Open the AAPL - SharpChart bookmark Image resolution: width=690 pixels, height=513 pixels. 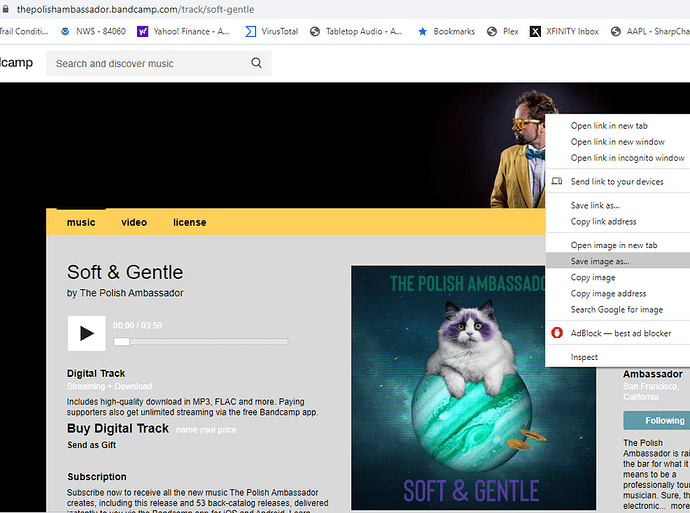pyautogui.click(x=650, y=31)
